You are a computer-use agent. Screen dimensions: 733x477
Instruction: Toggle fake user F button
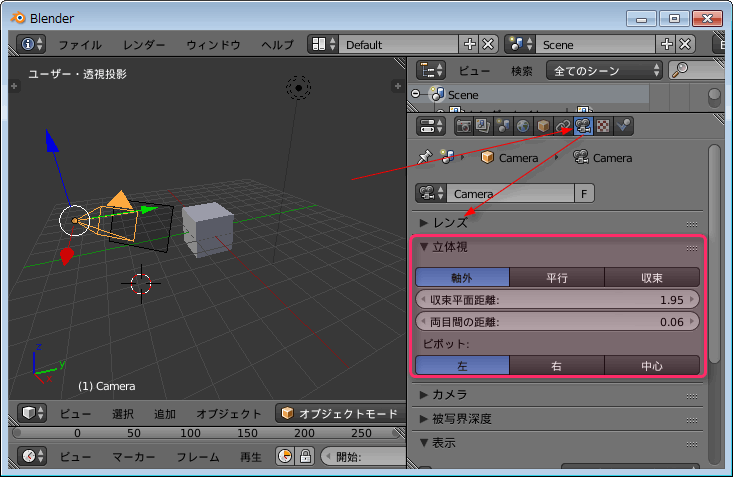click(x=584, y=193)
